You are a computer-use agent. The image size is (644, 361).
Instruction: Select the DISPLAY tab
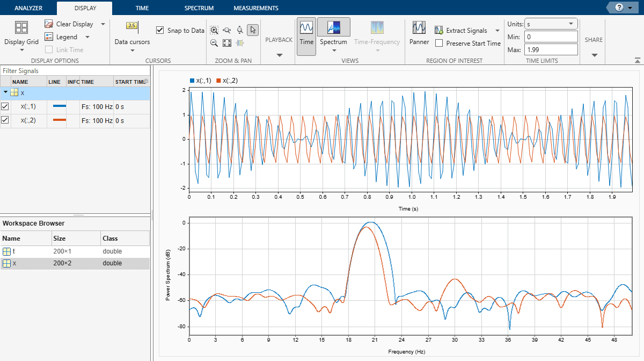click(85, 8)
